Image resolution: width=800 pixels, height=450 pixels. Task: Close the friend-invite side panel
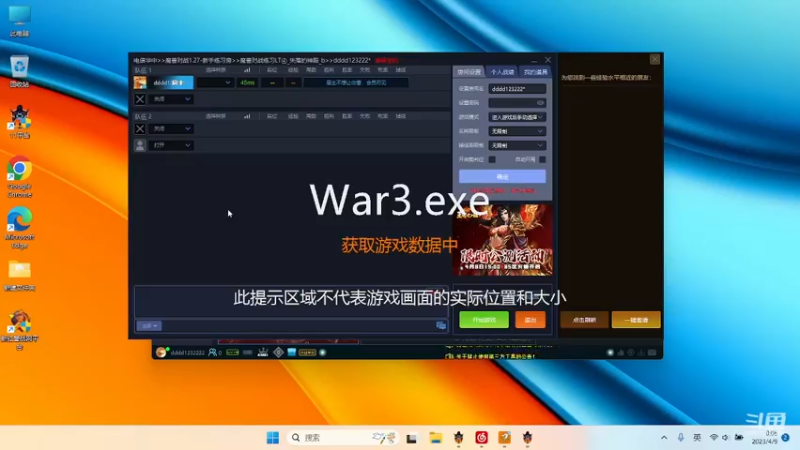tap(655, 60)
